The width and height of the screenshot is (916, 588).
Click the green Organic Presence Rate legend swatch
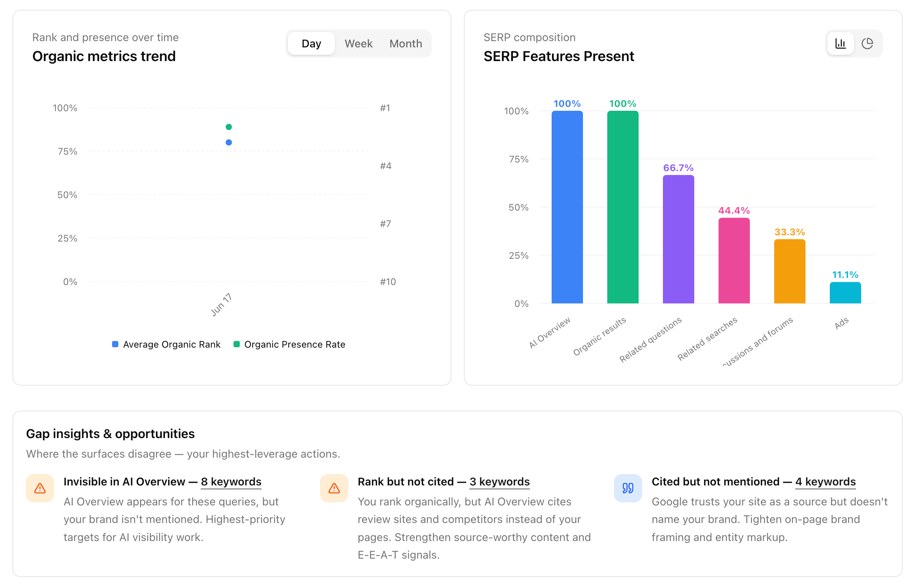click(x=237, y=344)
